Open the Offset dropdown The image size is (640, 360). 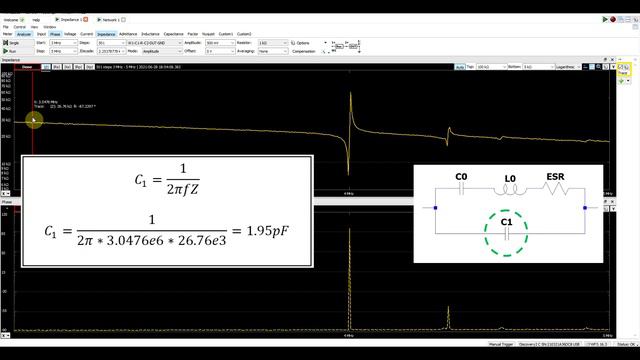pyautogui.click(x=220, y=51)
